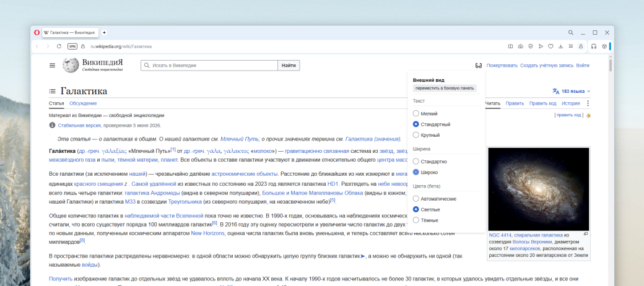This screenshot has width=644, height=286.
Task: Click the Wikipedia globe logo
Action: coord(70,65)
